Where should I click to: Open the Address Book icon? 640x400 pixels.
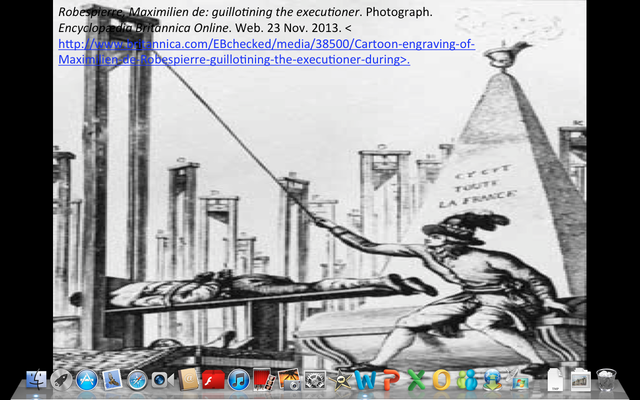[188, 379]
